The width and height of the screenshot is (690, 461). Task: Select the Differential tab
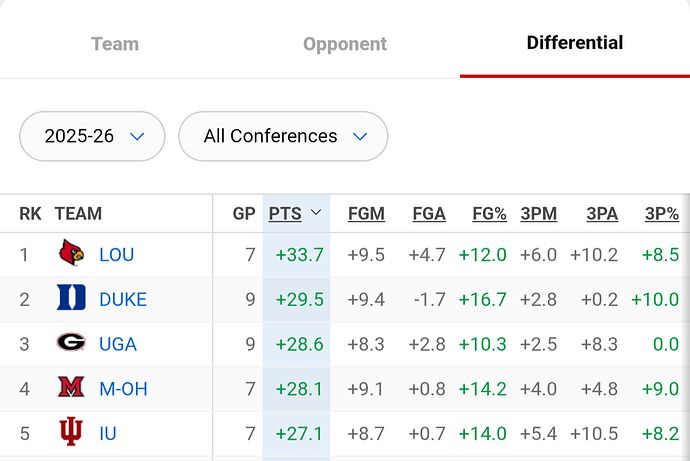(x=575, y=43)
